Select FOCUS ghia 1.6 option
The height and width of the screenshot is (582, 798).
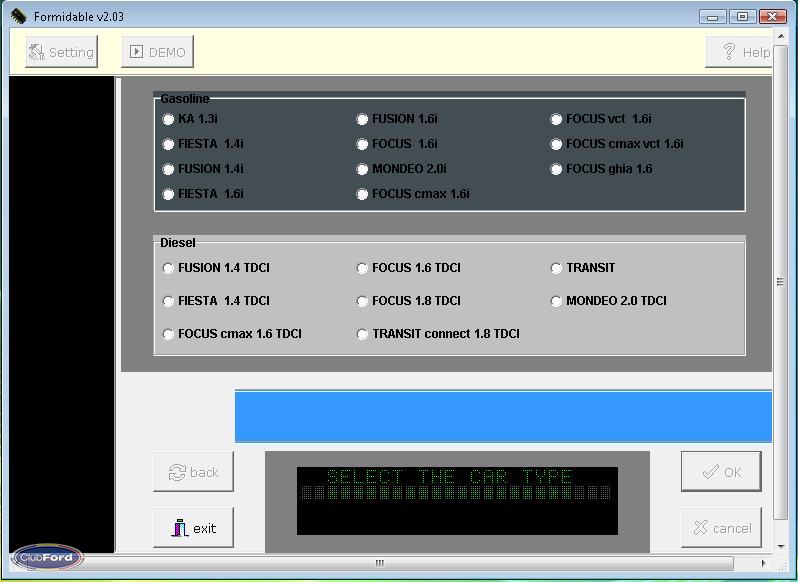point(556,169)
